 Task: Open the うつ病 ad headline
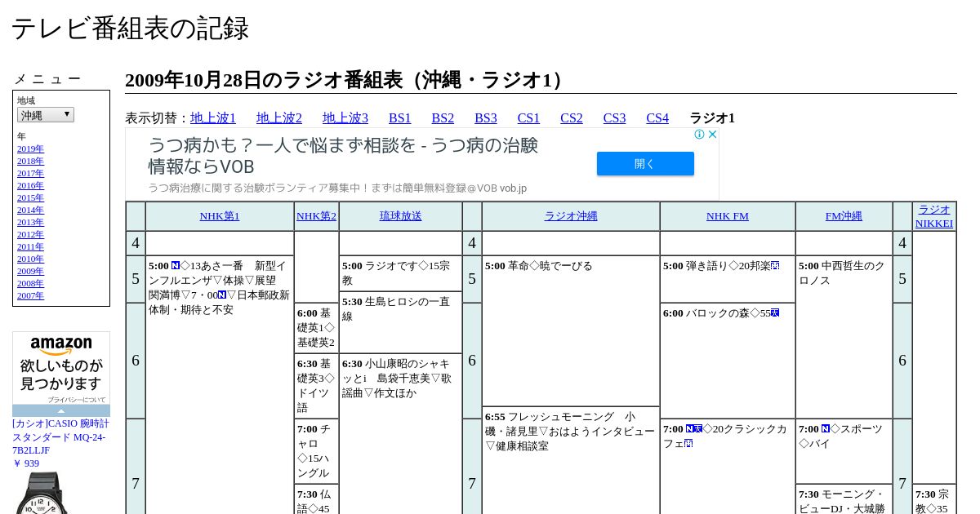tap(343, 156)
